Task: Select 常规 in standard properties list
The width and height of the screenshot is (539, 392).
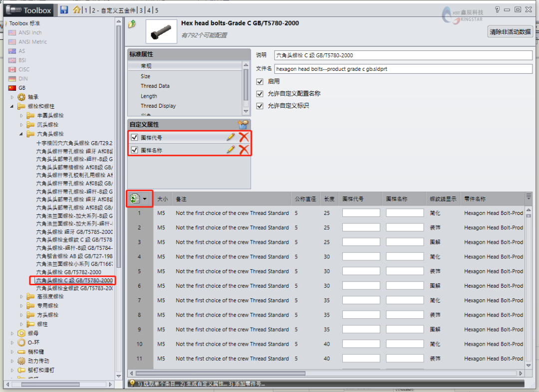Action: pos(185,66)
